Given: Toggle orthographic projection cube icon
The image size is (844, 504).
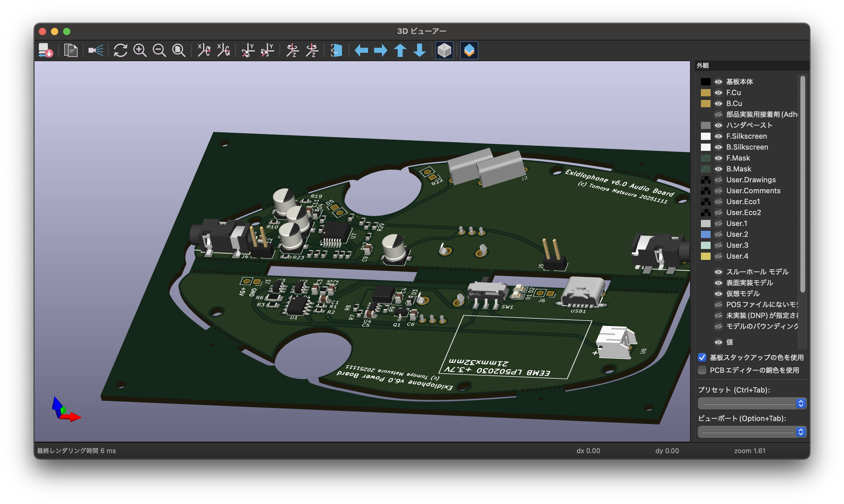Looking at the screenshot, I should (444, 50).
